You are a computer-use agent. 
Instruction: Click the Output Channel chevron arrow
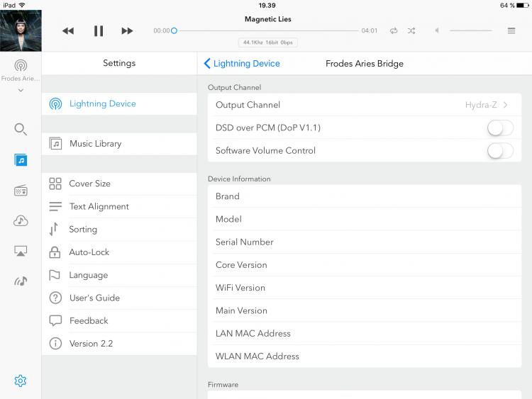click(506, 105)
